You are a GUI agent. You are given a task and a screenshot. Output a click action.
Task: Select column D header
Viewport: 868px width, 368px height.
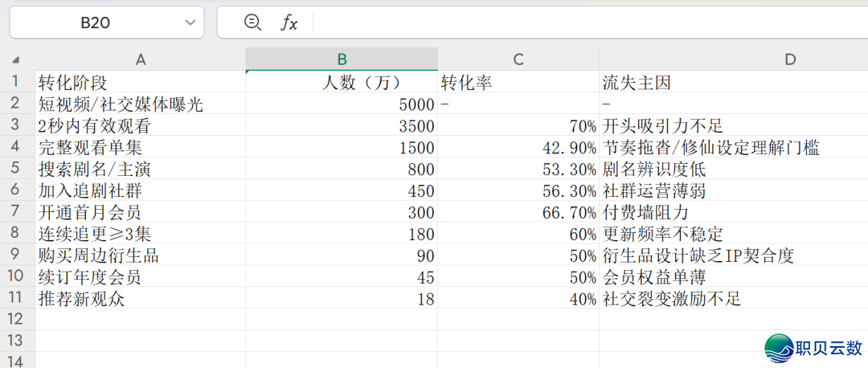[x=790, y=59]
